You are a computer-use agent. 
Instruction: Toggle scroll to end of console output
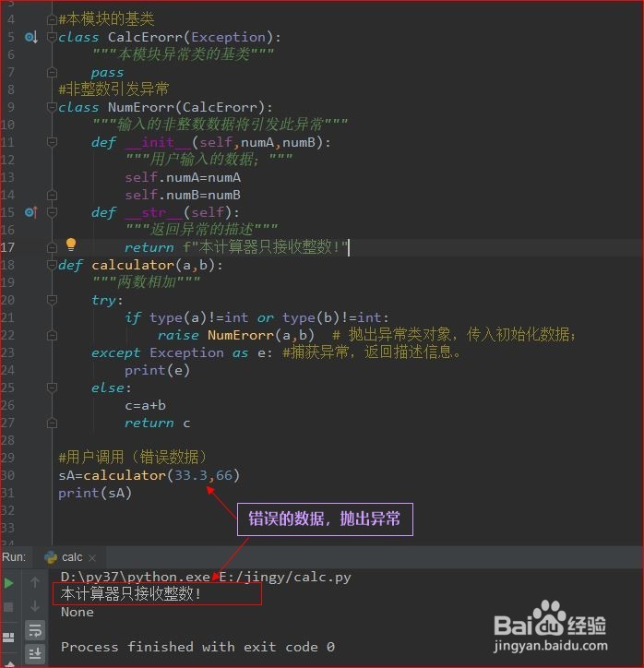(35, 652)
